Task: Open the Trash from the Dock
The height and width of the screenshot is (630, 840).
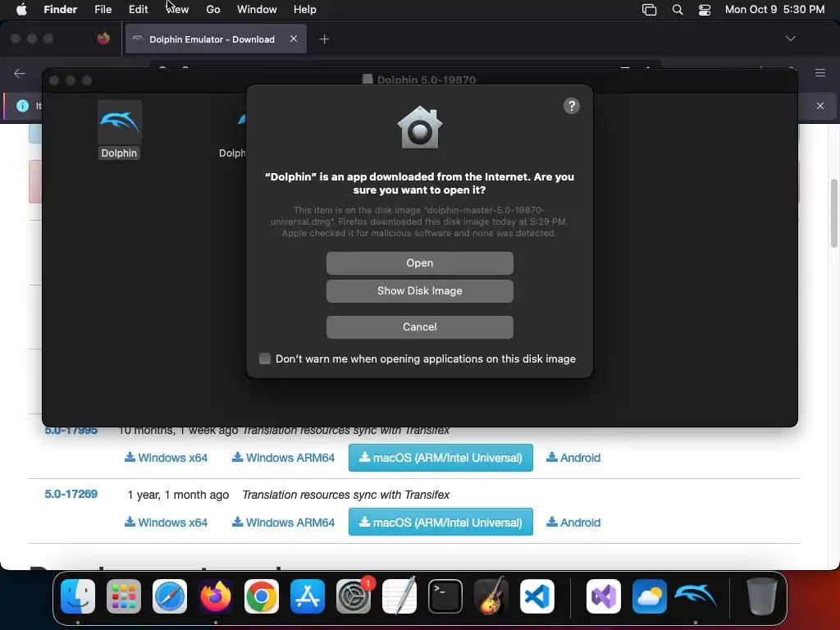Action: 762,596
